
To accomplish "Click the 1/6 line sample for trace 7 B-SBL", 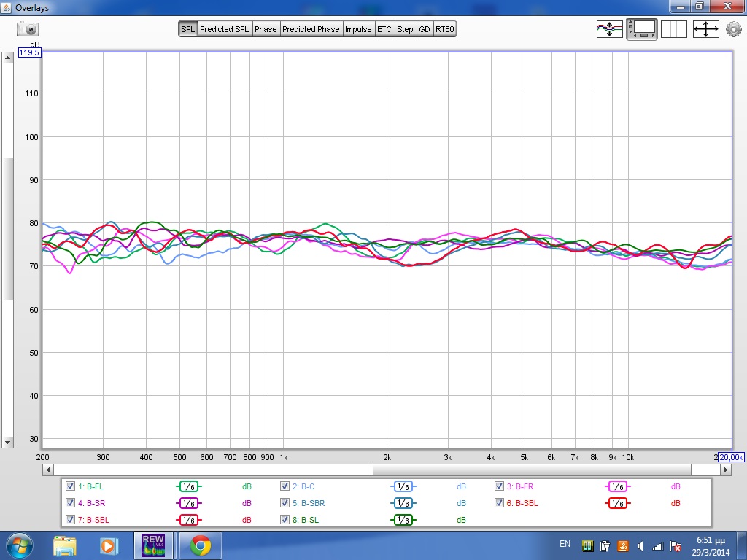I will pyautogui.click(x=189, y=519).
